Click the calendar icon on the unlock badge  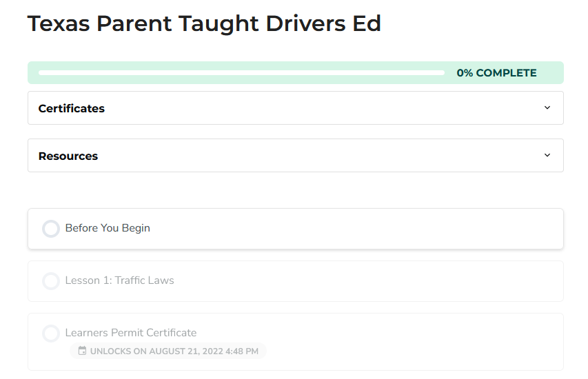point(82,351)
